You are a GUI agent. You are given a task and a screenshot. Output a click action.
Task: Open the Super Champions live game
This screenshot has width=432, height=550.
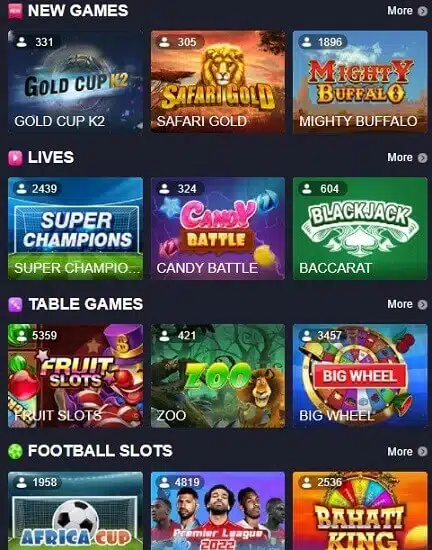tap(75, 228)
